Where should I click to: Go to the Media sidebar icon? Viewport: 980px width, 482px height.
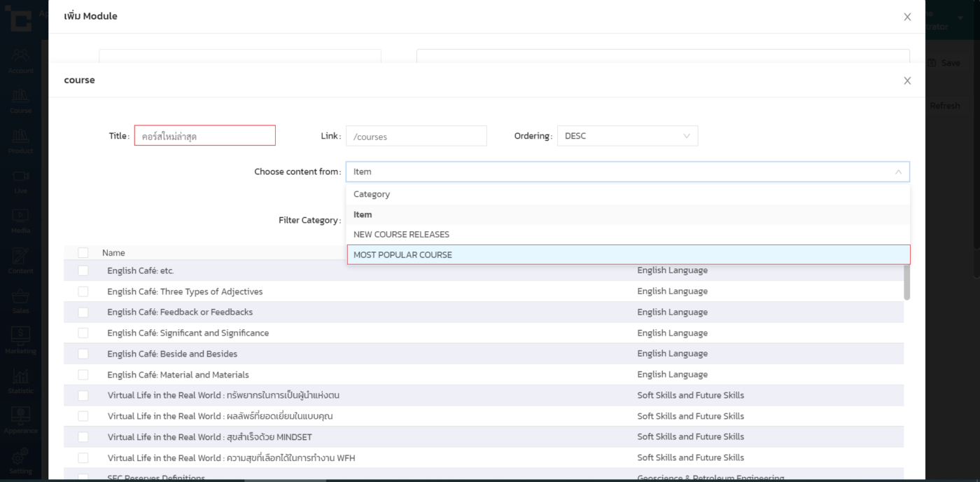[x=20, y=219]
